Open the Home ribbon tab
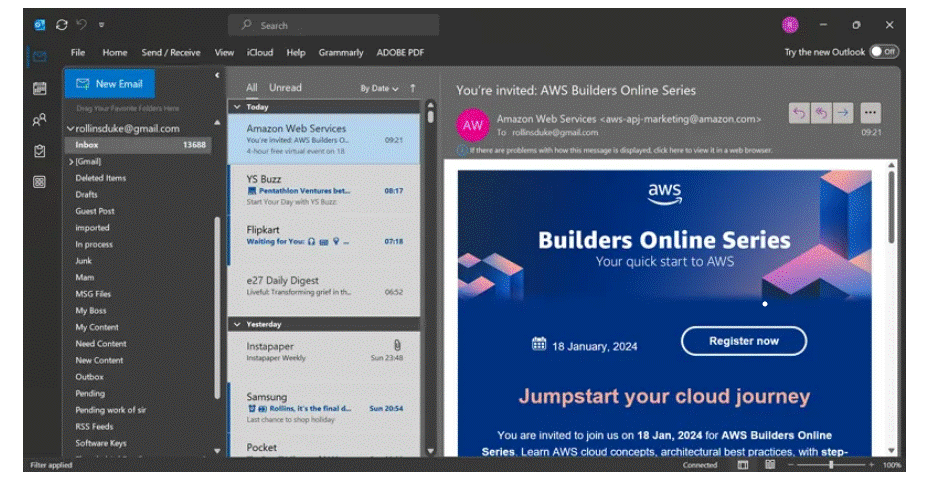This screenshot has height=482, width=927. click(x=115, y=53)
